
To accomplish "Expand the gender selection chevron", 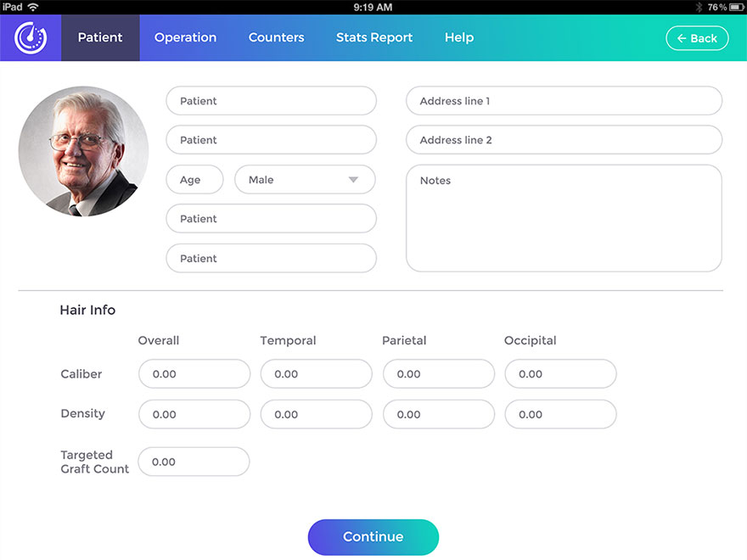I will pos(356,179).
